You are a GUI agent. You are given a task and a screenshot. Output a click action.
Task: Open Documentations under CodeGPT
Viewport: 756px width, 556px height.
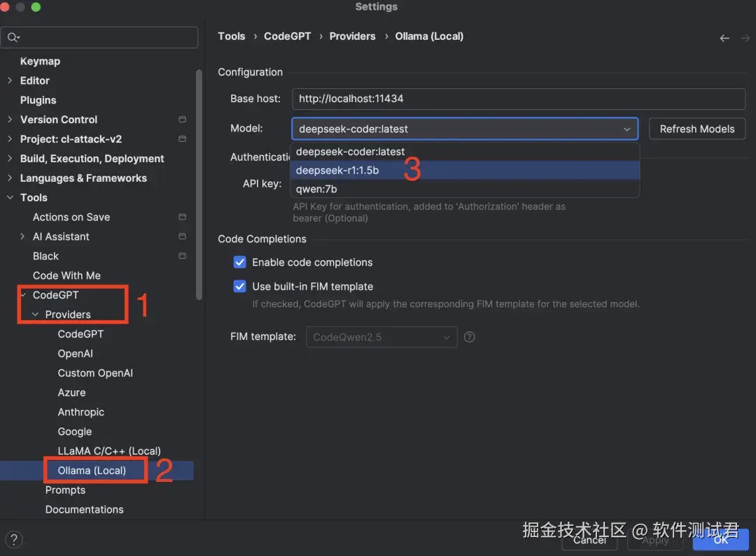coord(85,509)
